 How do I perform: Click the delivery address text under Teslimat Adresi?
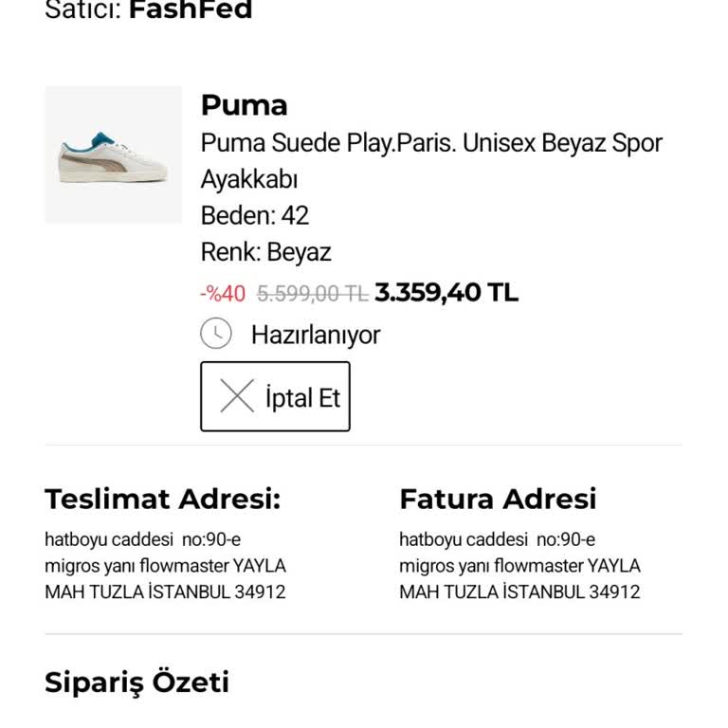tap(165, 566)
